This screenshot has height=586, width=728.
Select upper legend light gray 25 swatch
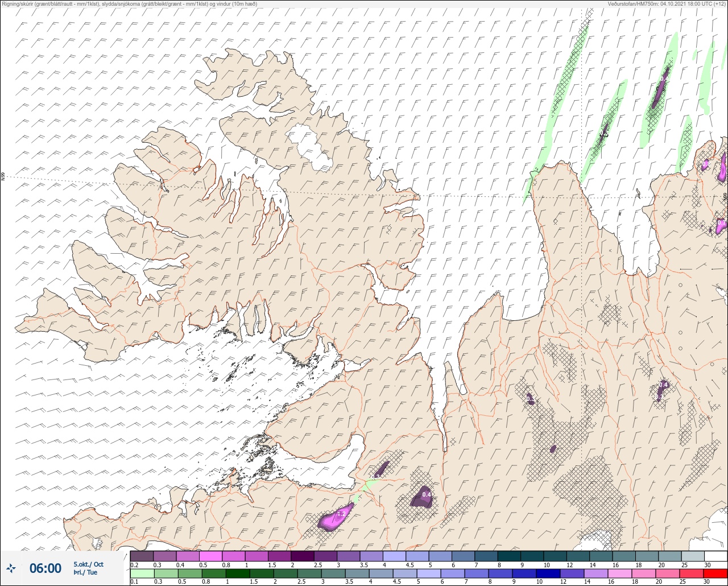tap(693, 556)
